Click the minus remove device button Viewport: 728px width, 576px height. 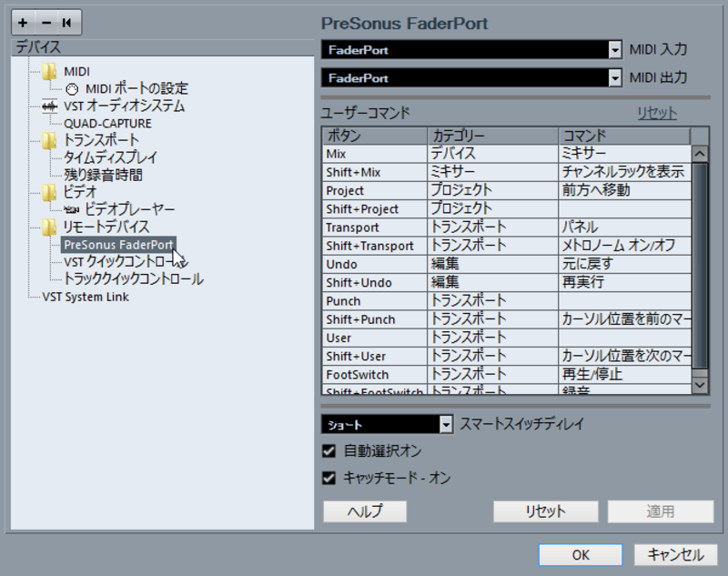[46, 22]
